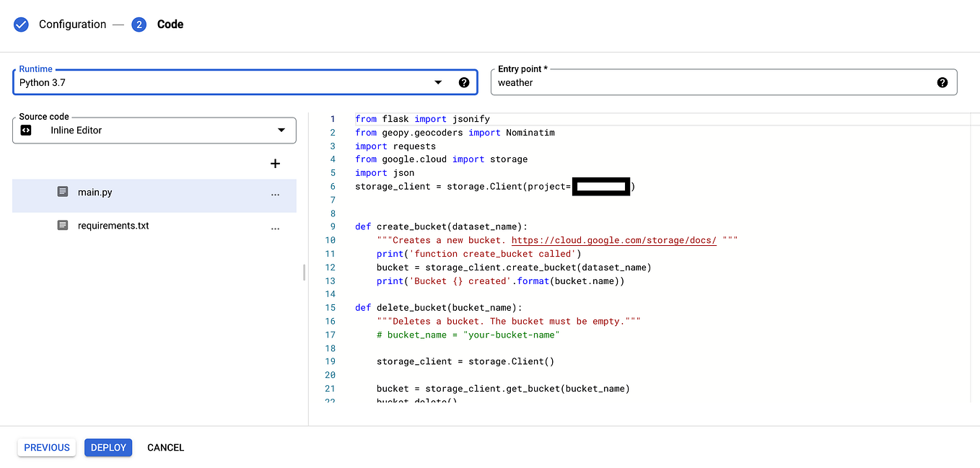The height and width of the screenshot is (468, 980).
Task: Open the Runtime dropdown showing Python 3.7
Action: point(216,82)
